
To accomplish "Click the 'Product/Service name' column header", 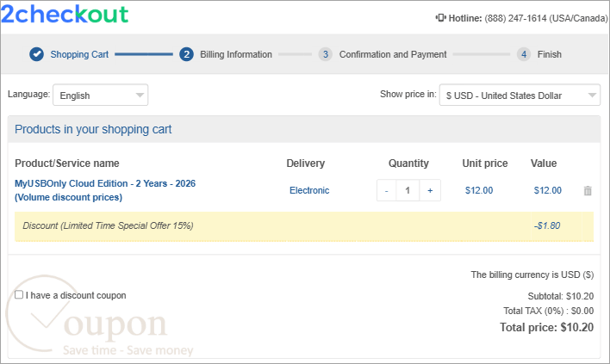I will tap(67, 163).
